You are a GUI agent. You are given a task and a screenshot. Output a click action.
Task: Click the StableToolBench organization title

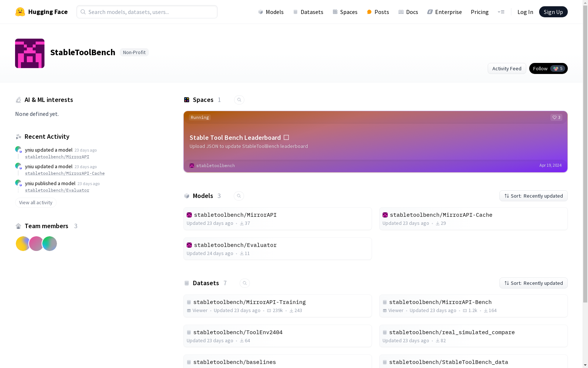[x=83, y=52]
